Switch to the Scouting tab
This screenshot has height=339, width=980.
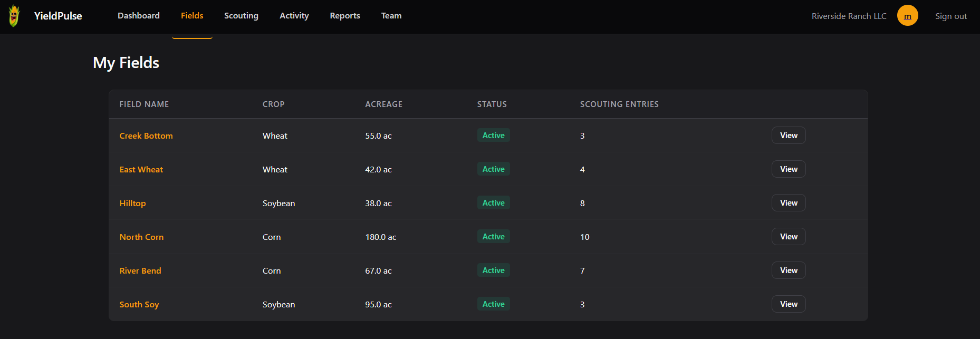click(241, 16)
